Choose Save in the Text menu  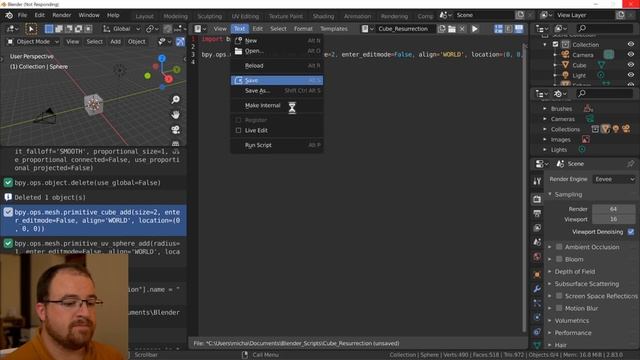point(277,80)
